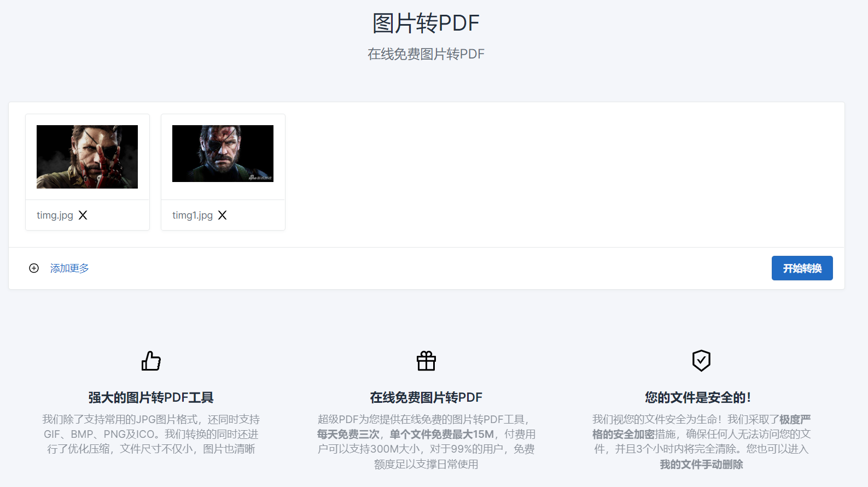Click the 图片转PDF page title
Screen dimensions: 868x487
(426, 24)
